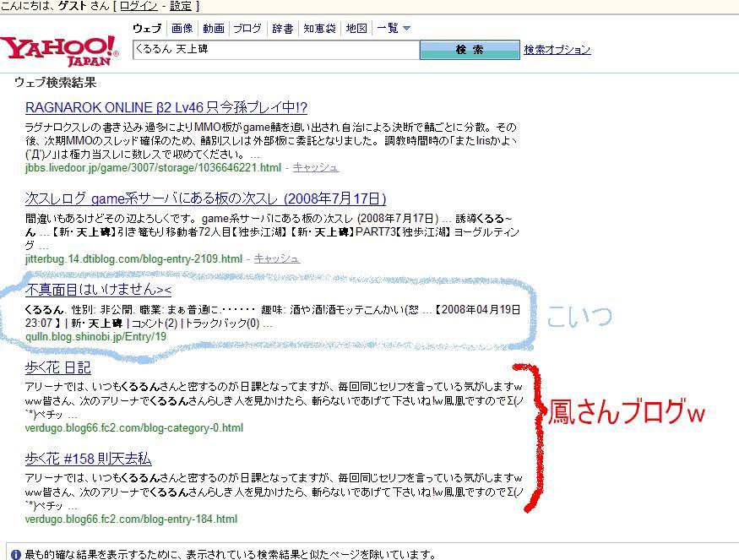Click the search box containing くるるん 天上碑
Screen dimensions: 739x560
tap(276, 50)
